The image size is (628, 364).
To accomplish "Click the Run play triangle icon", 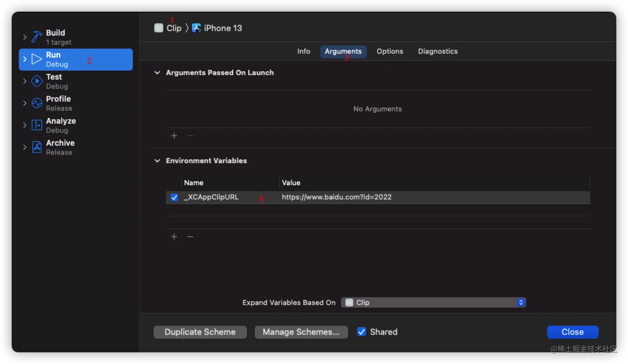I will (37, 59).
